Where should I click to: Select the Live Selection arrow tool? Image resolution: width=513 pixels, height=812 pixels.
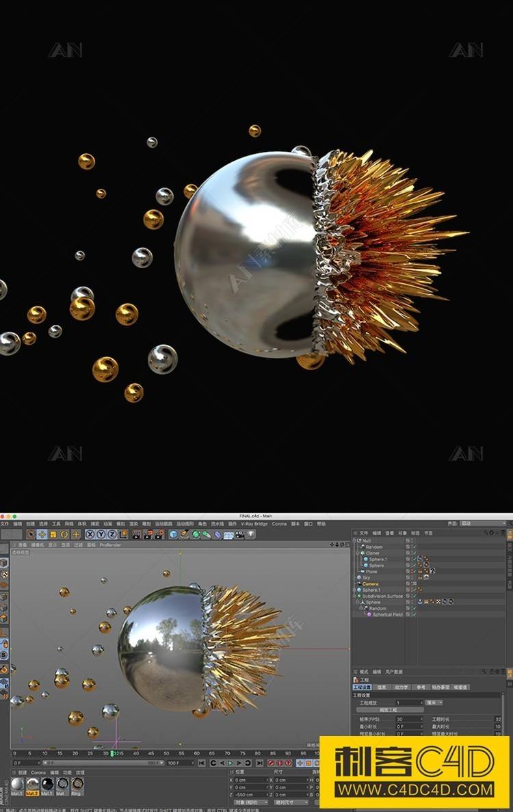click(31, 534)
